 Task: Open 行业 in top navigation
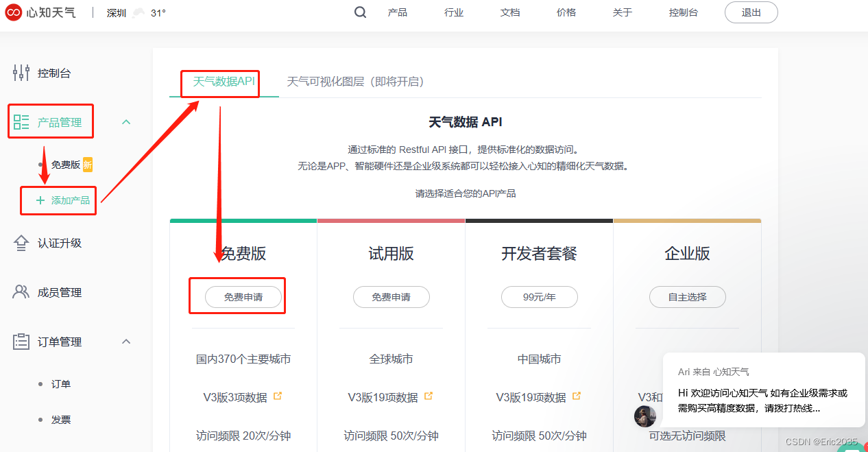click(454, 12)
